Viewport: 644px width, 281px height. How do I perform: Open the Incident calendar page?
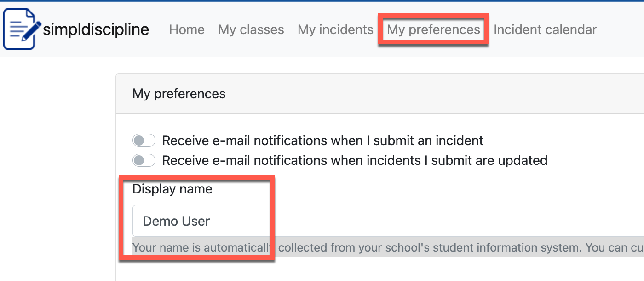(545, 29)
